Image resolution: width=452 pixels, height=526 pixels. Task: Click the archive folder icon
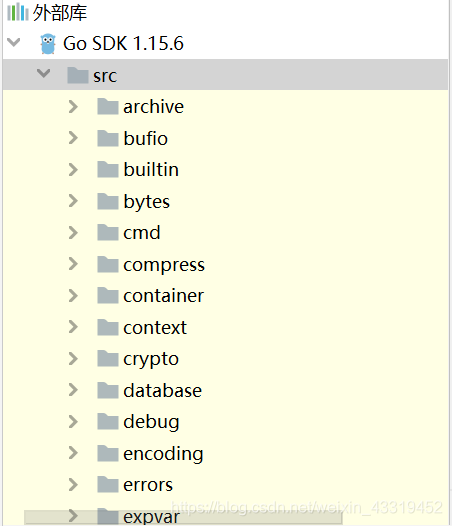coord(108,106)
